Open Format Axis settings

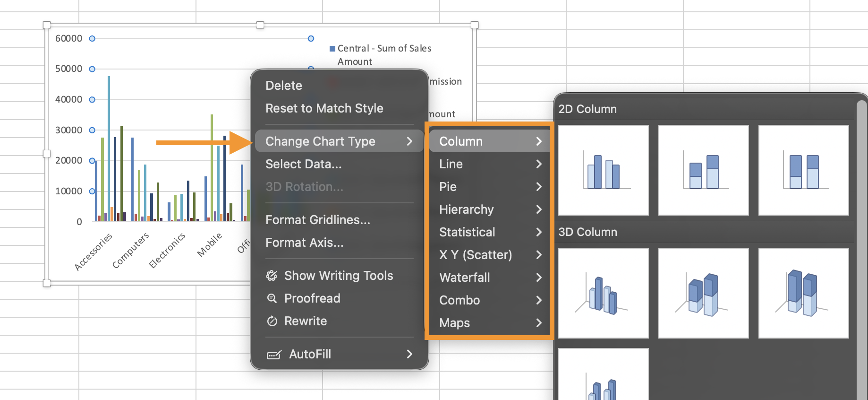pos(304,243)
